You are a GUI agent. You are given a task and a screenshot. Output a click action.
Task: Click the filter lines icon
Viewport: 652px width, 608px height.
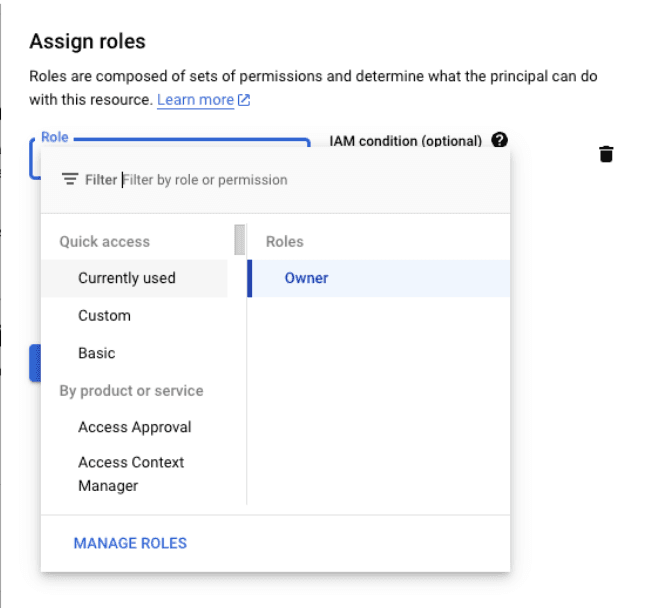[70, 180]
